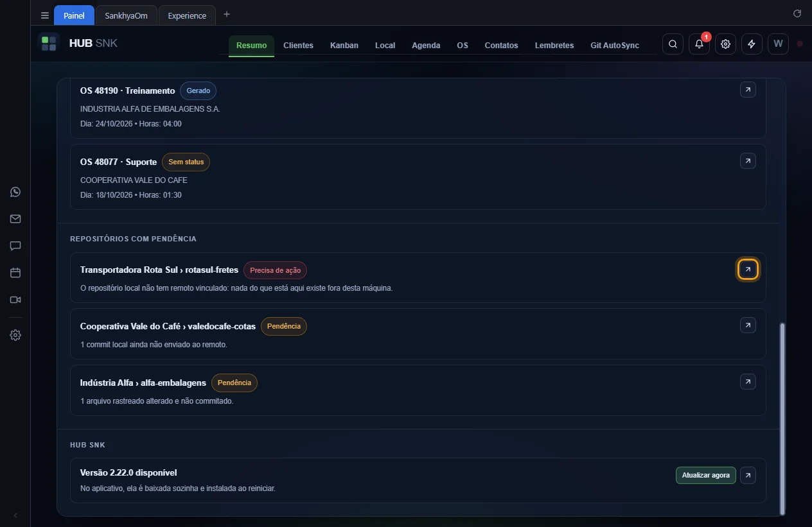Viewport: 812px width, 527px height.
Task: Open the hamburger menu beside Painel tab
Action: click(x=44, y=15)
